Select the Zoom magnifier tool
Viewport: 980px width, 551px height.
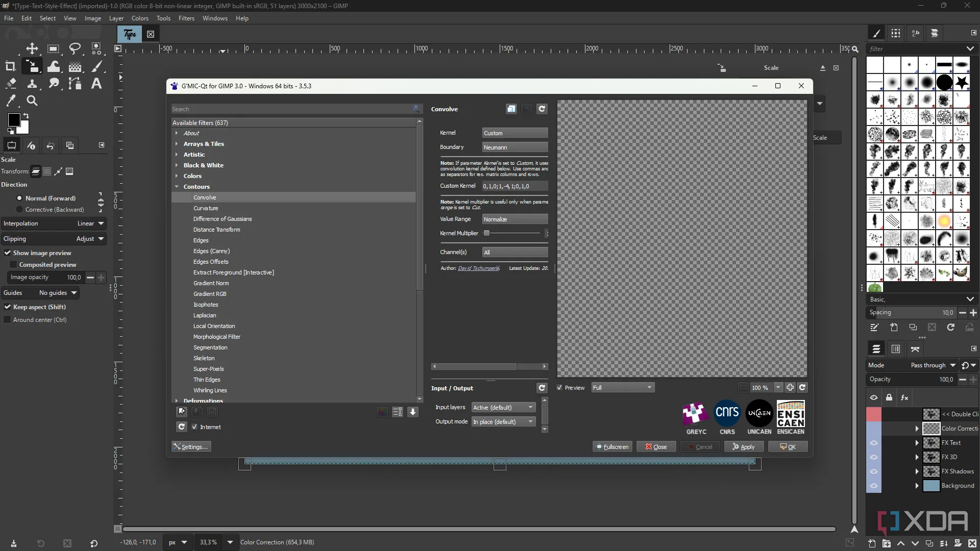(32, 101)
